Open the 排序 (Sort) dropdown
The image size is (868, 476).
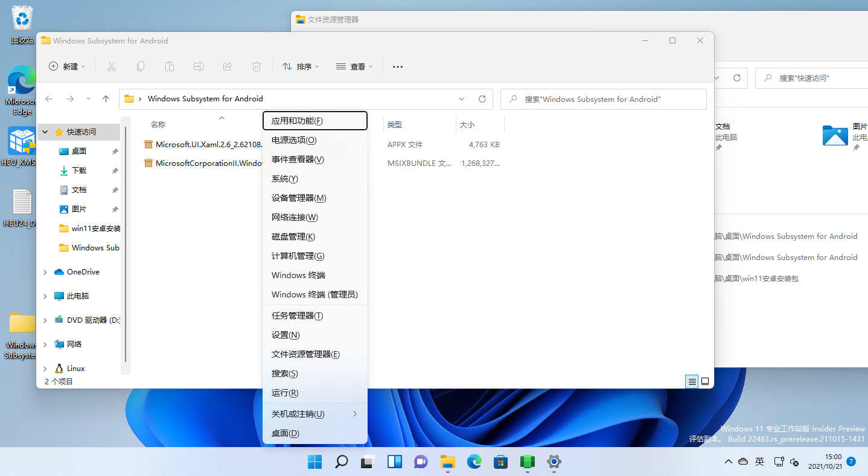(x=301, y=66)
